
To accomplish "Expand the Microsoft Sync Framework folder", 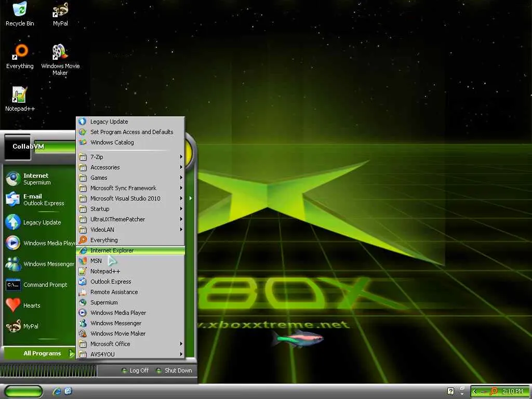I will [130, 188].
